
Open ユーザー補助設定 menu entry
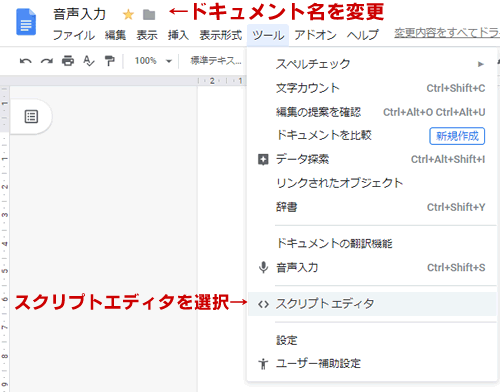(372, 363)
